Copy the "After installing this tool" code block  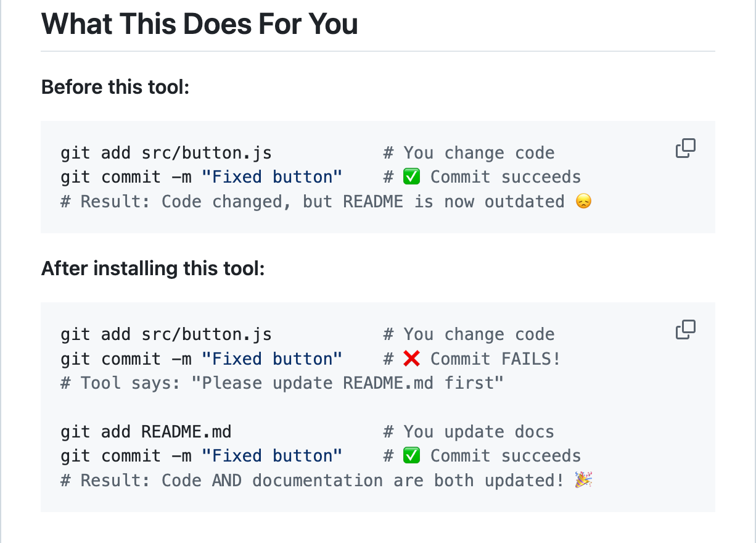pyautogui.click(x=685, y=330)
